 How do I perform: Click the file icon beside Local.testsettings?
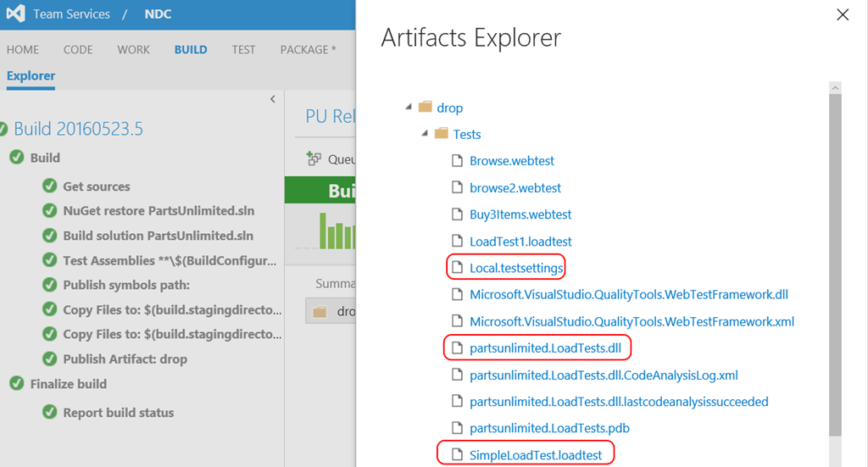point(457,269)
